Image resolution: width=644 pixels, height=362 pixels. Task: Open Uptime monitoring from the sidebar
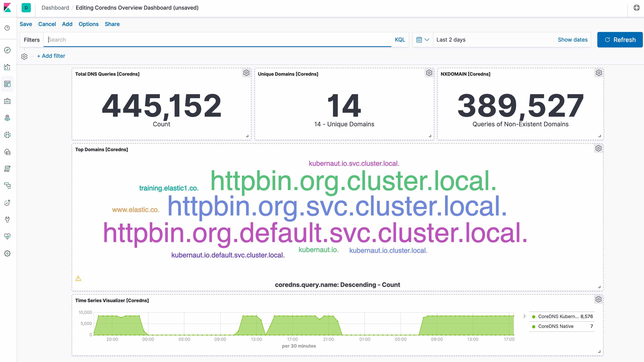pos(7,203)
